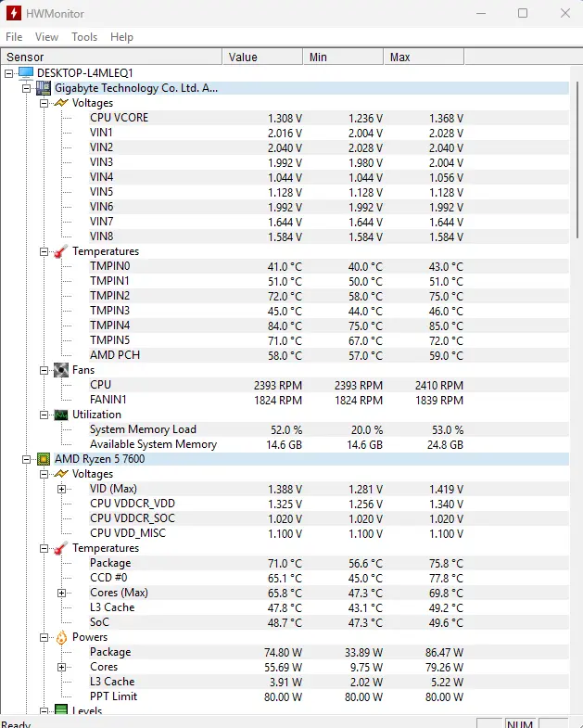Collapse the Fans group
The height and width of the screenshot is (728, 583).
(x=44, y=371)
